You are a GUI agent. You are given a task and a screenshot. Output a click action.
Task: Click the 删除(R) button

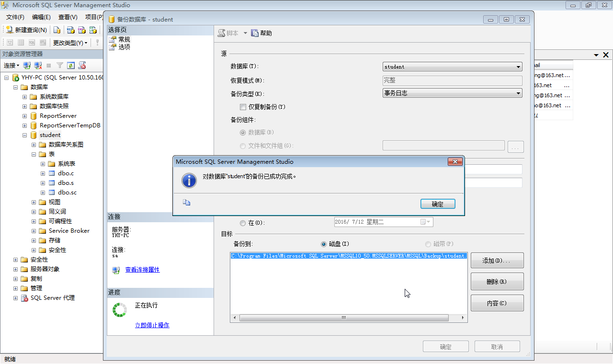point(497,282)
